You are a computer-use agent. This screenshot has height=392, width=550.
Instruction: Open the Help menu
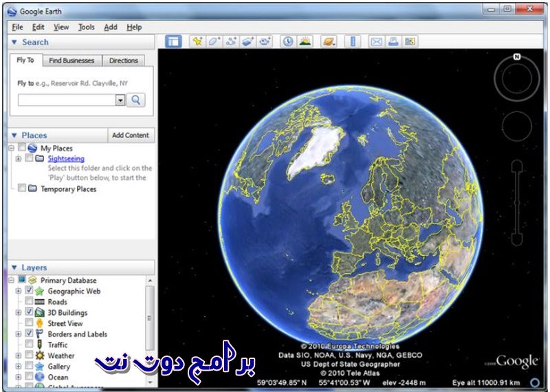[134, 27]
